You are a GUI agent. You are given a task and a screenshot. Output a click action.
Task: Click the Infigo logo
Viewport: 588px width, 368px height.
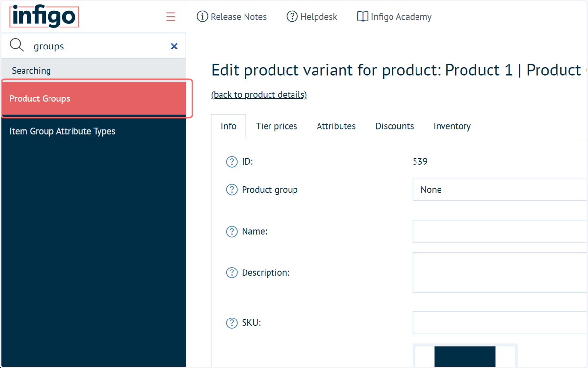click(x=44, y=17)
